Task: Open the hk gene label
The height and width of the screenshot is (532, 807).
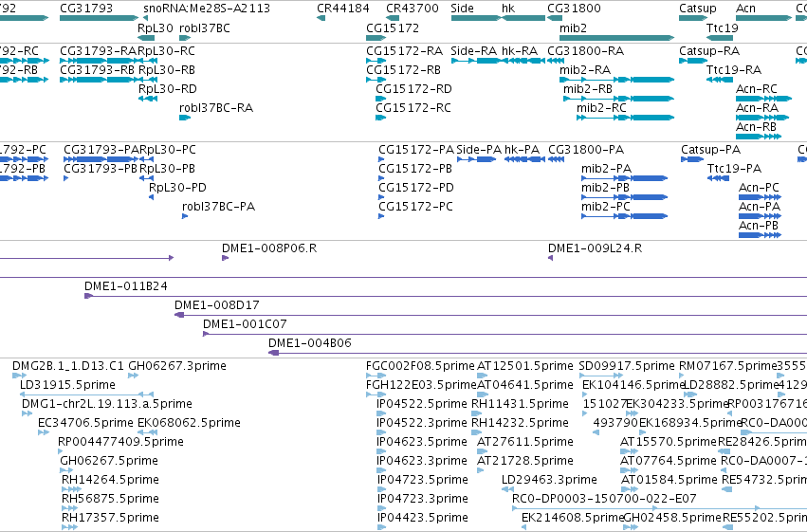Action: (x=508, y=9)
